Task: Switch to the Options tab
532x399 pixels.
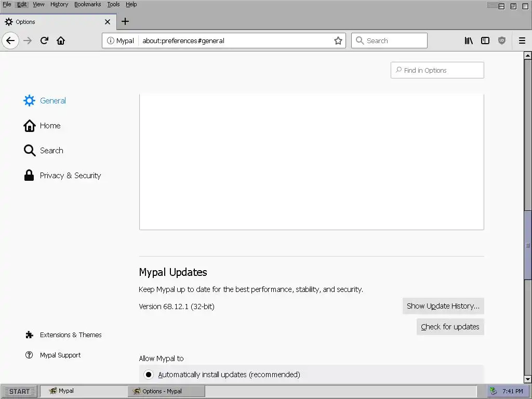Action: tap(58, 22)
